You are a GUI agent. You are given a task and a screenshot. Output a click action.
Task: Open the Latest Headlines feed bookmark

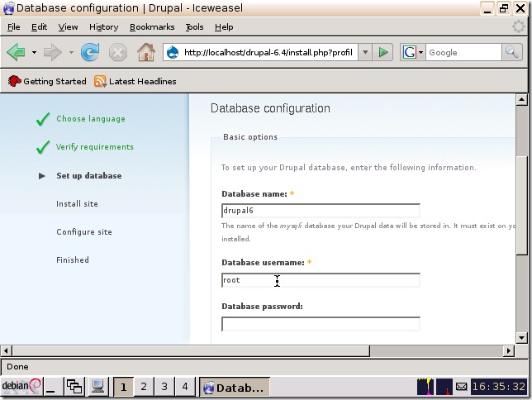point(135,81)
